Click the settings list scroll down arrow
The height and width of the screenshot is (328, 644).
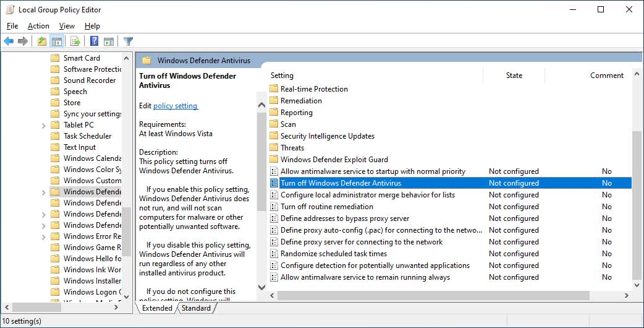(x=637, y=285)
